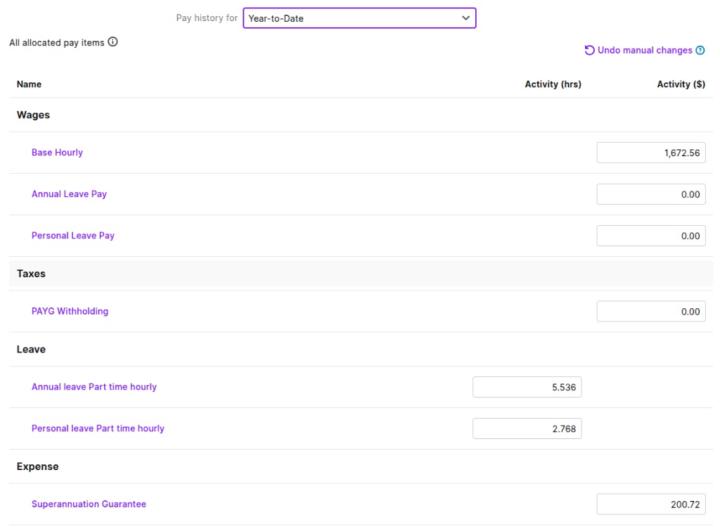Click the Personal leave hours field
Image resolution: width=720 pixels, height=527 pixels.
click(x=527, y=428)
